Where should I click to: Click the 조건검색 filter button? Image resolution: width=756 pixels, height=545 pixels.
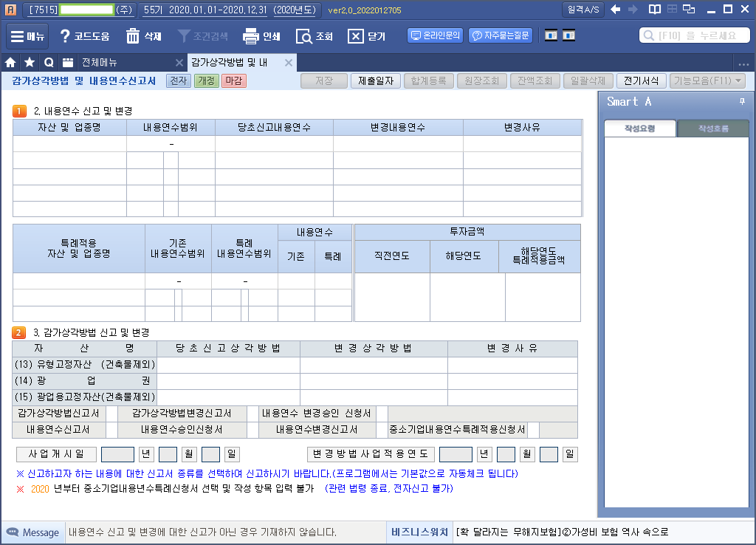pyautogui.click(x=203, y=36)
